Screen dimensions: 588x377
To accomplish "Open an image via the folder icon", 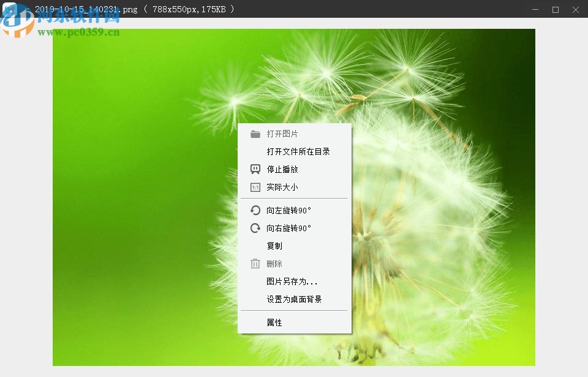I will (255, 134).
